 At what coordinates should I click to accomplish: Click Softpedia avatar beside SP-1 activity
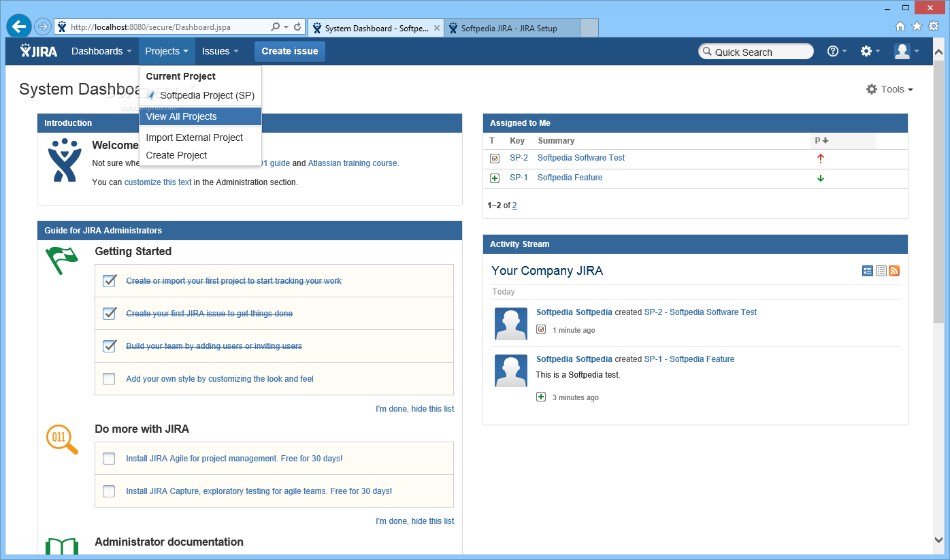click(511, 371)
